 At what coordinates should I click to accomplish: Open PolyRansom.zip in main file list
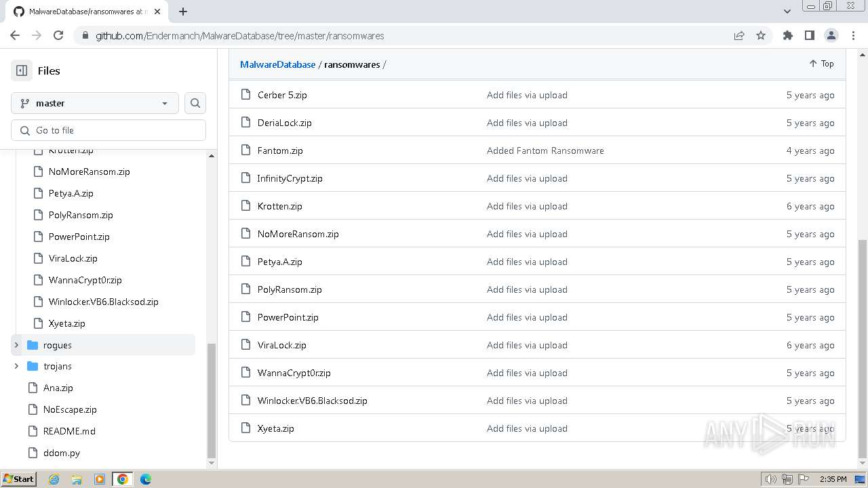click(290, 289)
